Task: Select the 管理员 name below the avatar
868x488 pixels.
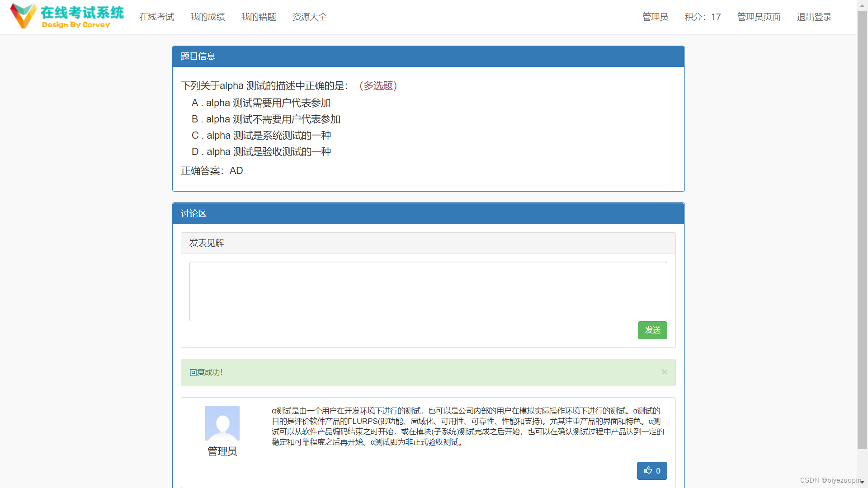Action: (222, 451)
